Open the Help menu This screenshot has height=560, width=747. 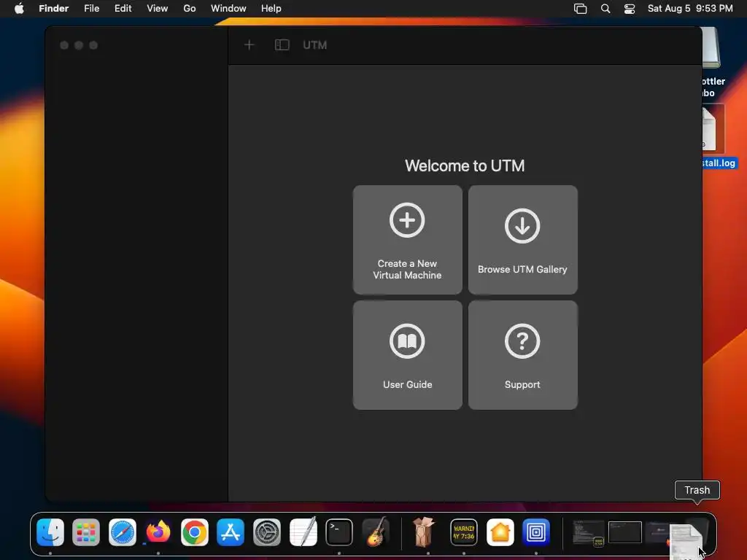pos(271,8)
